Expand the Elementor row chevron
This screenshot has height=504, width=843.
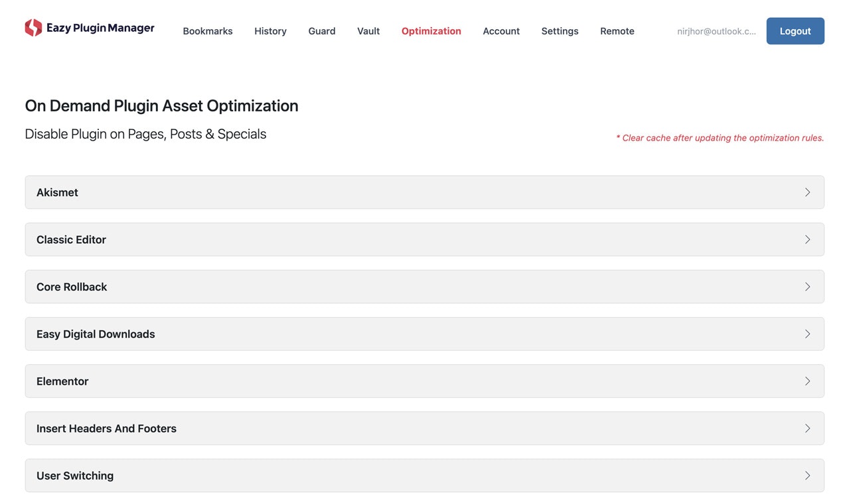pyautogui.click(x=808, y=381)
